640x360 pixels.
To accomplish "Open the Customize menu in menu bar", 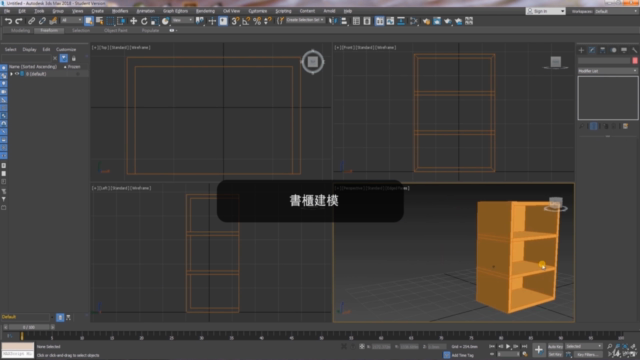I will click(258, 11).
